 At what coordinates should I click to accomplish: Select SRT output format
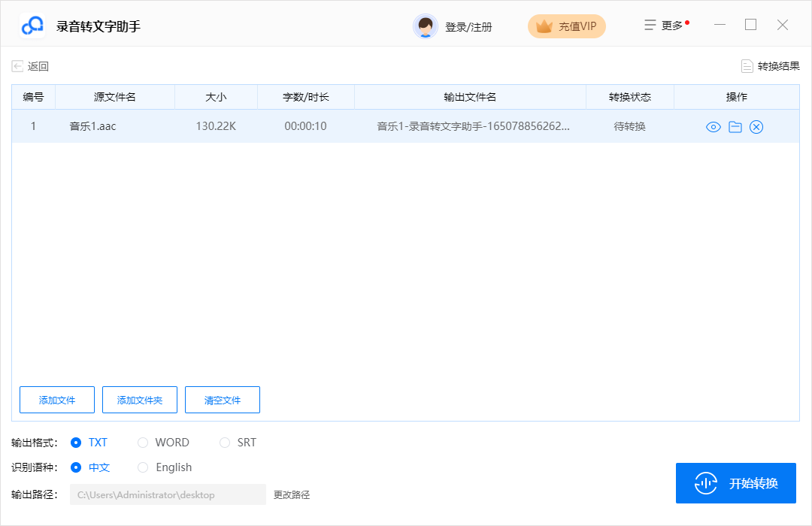pyautogui.click(x=225, y=443)
